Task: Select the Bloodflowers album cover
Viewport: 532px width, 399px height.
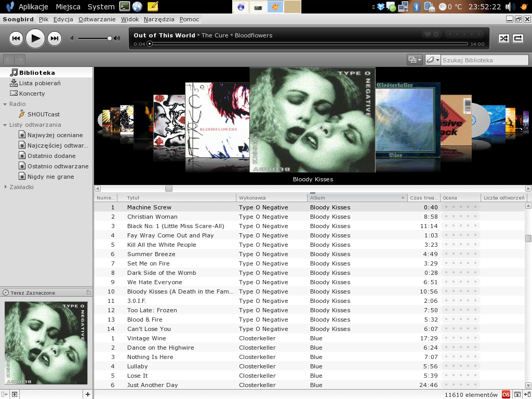Action: coord(217,121)
